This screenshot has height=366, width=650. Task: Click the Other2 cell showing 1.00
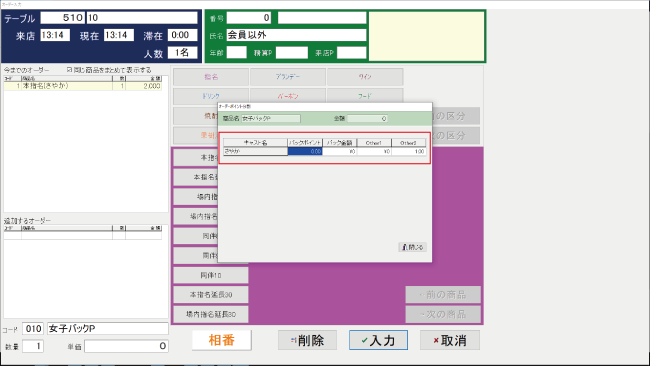[408, 152]
